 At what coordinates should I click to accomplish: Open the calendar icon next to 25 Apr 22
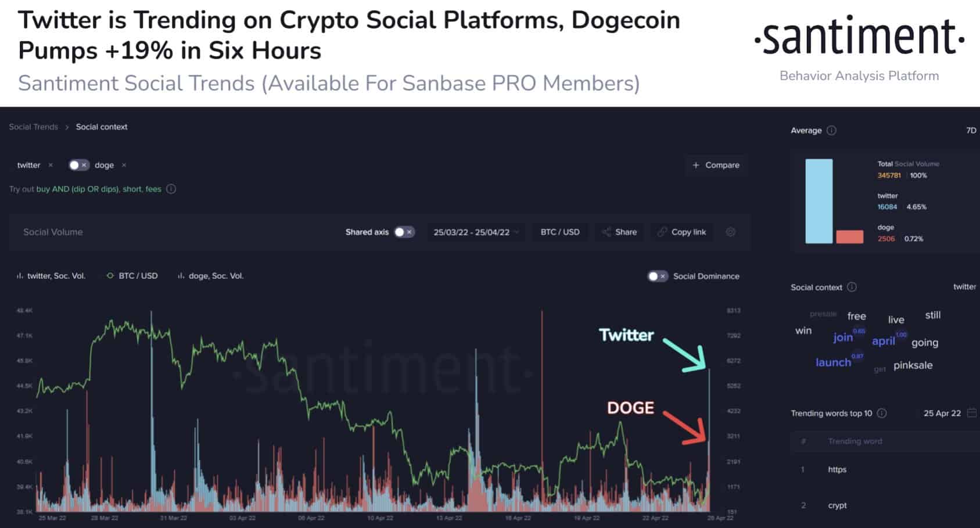(x=972, y=413)
